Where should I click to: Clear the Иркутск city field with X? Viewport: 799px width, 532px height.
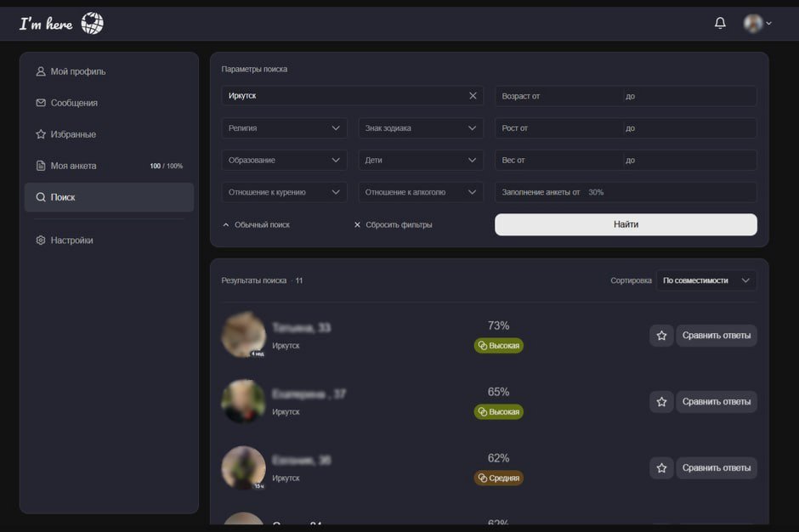pos(473,96)
